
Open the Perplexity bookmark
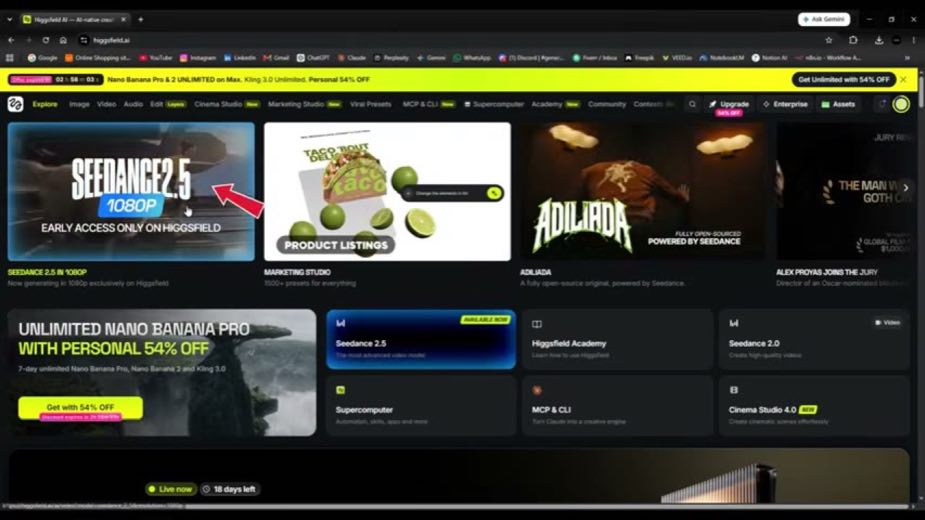(392, 58)
